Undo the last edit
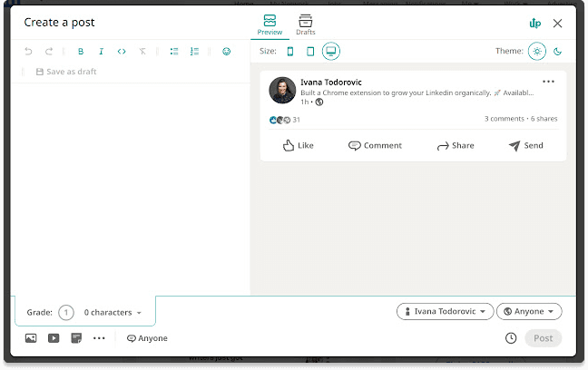 tap(28, 52)
